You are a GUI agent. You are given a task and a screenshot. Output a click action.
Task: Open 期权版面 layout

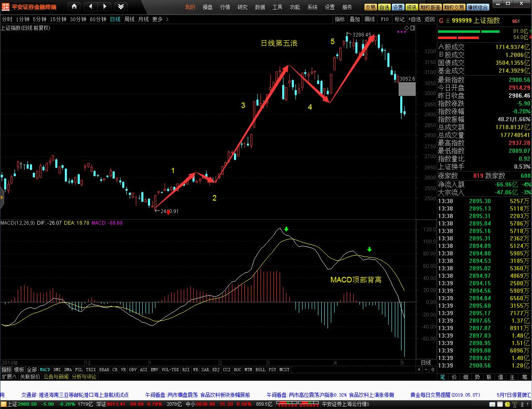(x=430, y=7)
